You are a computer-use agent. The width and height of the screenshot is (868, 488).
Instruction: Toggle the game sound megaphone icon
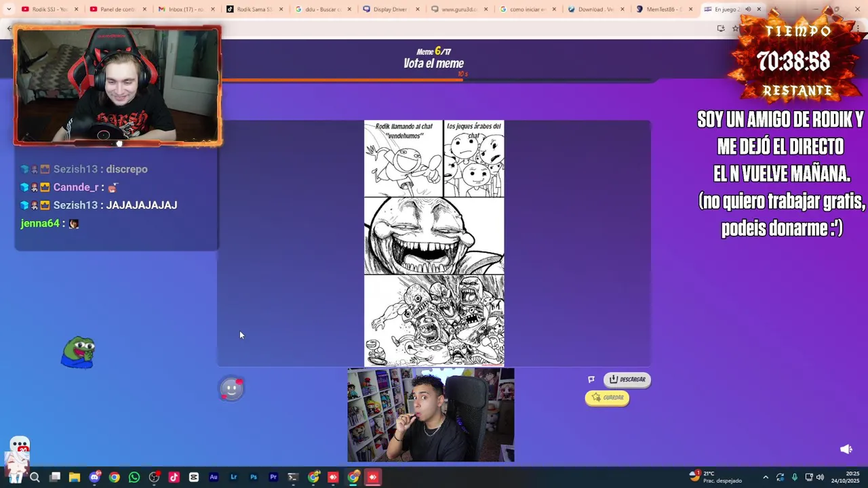click(x=846, y=449)
